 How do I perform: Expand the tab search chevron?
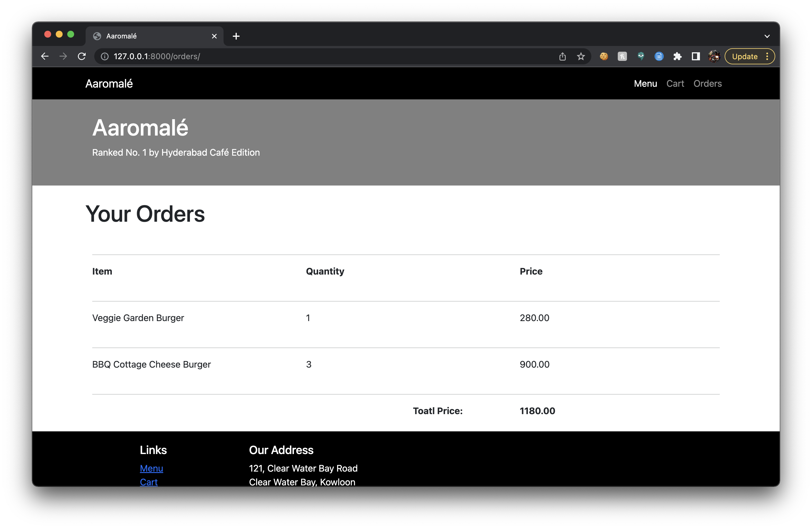pyautogui.click(x=767, y=36)
